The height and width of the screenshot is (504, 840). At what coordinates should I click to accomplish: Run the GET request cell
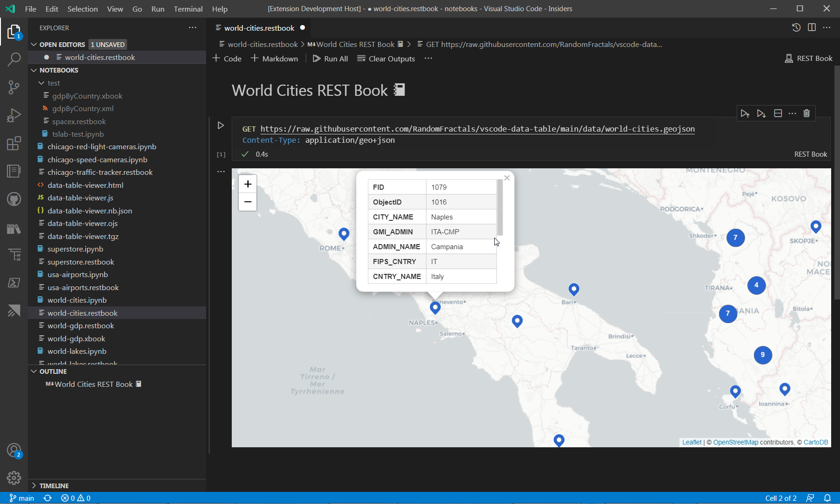point(221,125)
